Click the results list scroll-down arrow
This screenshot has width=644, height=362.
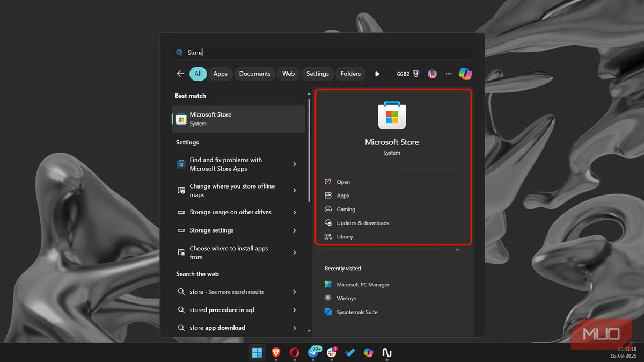pyautogui.click(x=309, y=331)
